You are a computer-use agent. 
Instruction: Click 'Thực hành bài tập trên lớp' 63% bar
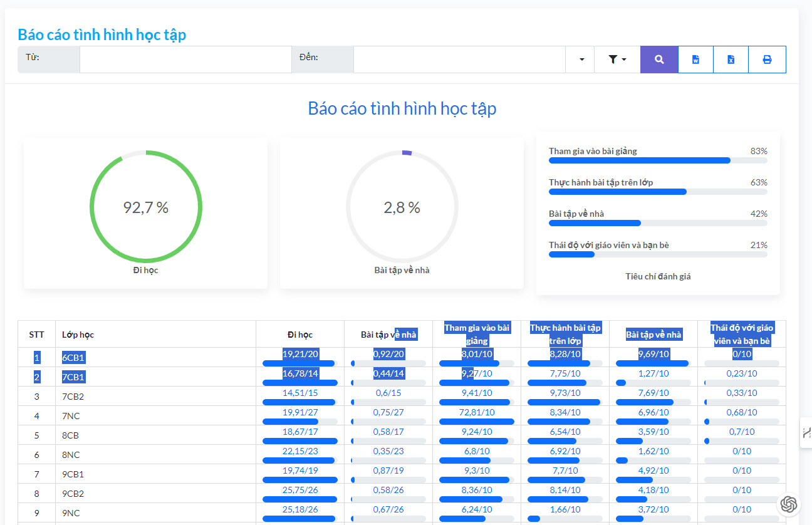point(658,192)
